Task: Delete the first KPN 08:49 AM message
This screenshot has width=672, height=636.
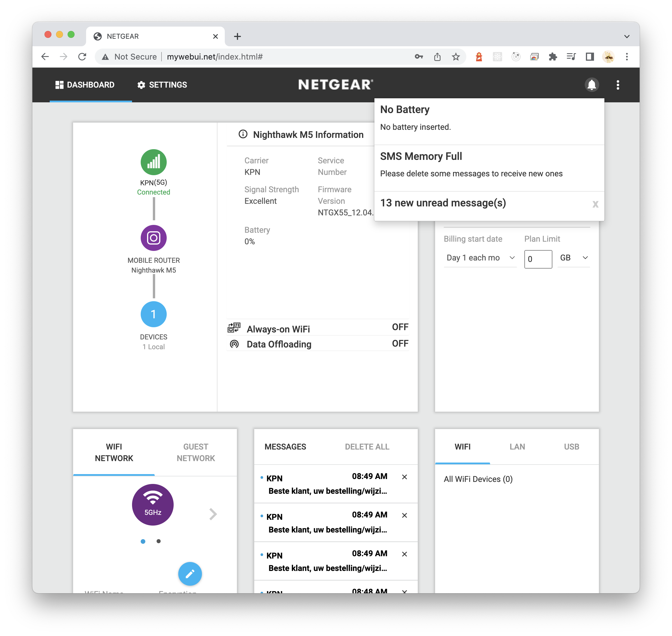Action: [x=404, y=477]
